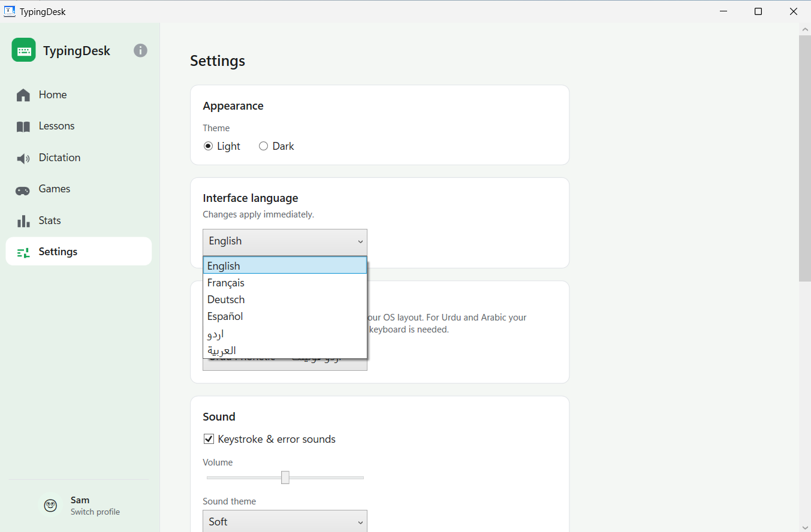This screenshot has width=811, height=532.
Task: Select the Settings sidebar item
Action: pos(79,252)
